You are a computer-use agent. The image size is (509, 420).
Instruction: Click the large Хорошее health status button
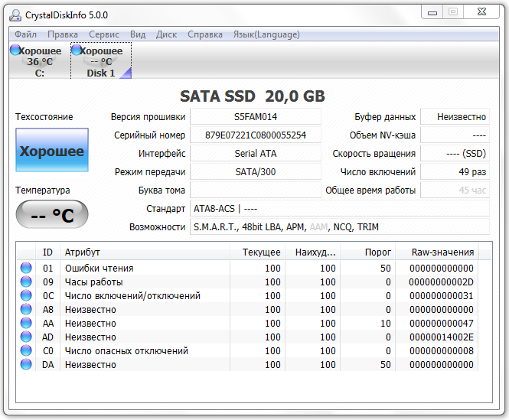click(52, 150)
